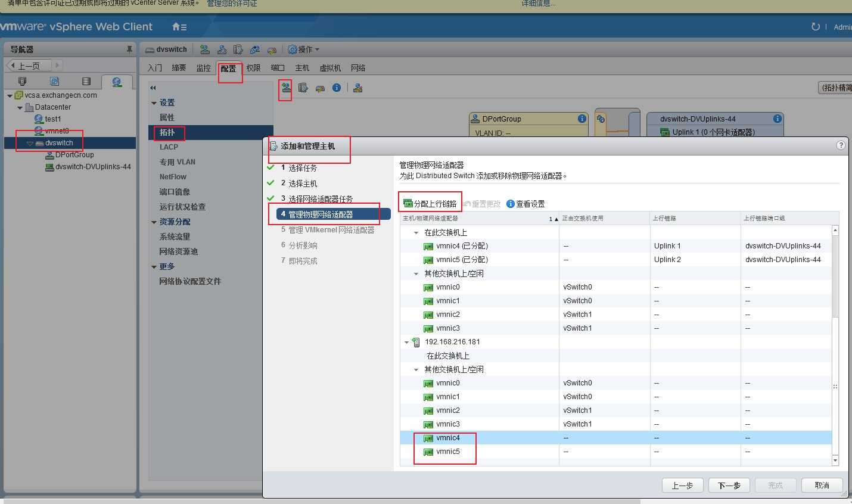
Task: Click the adapter icon of vmnic5 (已分配)
Action: pos(428,260)
